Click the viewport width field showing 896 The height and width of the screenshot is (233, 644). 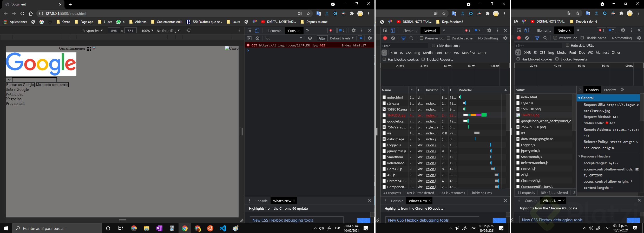click(x=114, y=31)
